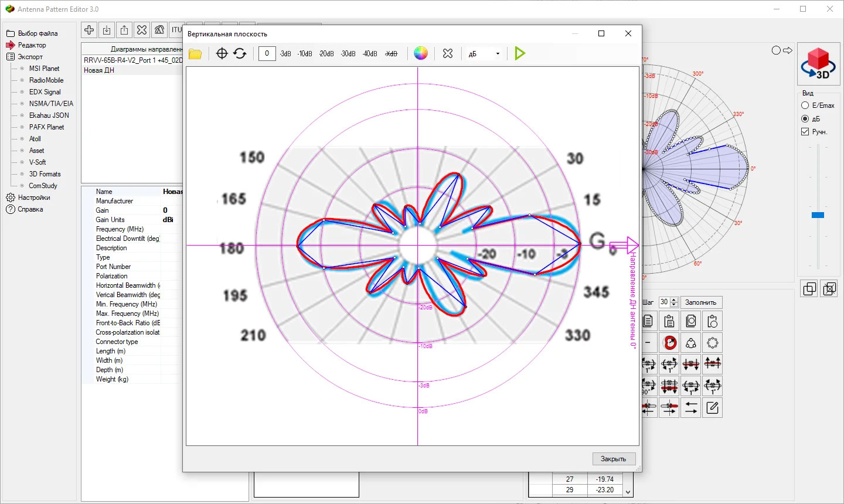Open the color wheel picker

point(421,54)
